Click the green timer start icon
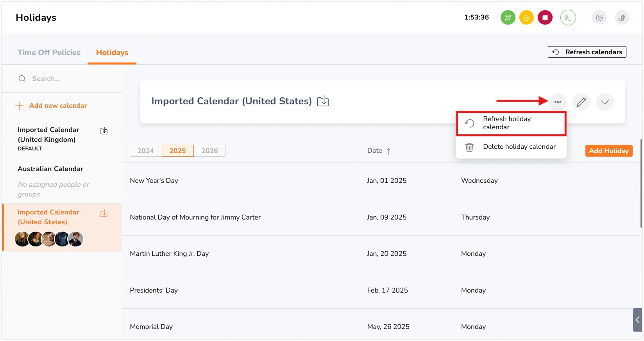This screenshot has width=644, height=341. coord(508,18)
